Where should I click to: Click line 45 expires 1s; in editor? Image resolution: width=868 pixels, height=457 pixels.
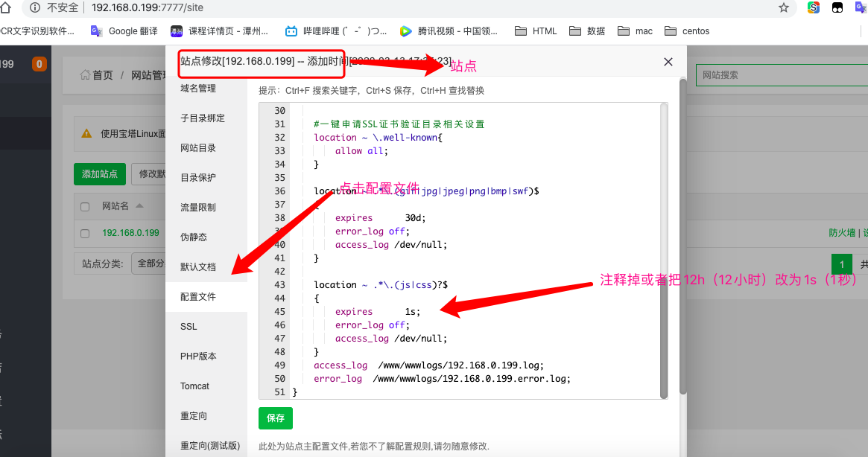coord(378,312)
